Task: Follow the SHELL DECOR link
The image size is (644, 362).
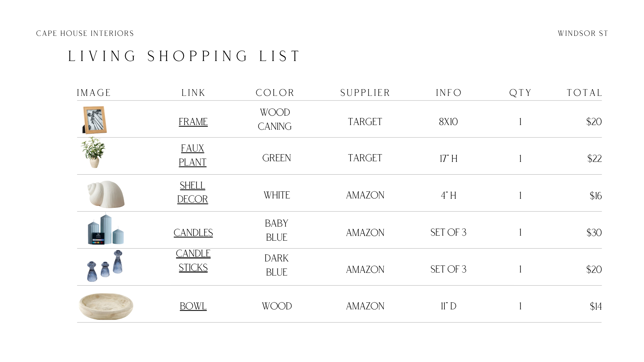Action: tap(193, 192)
